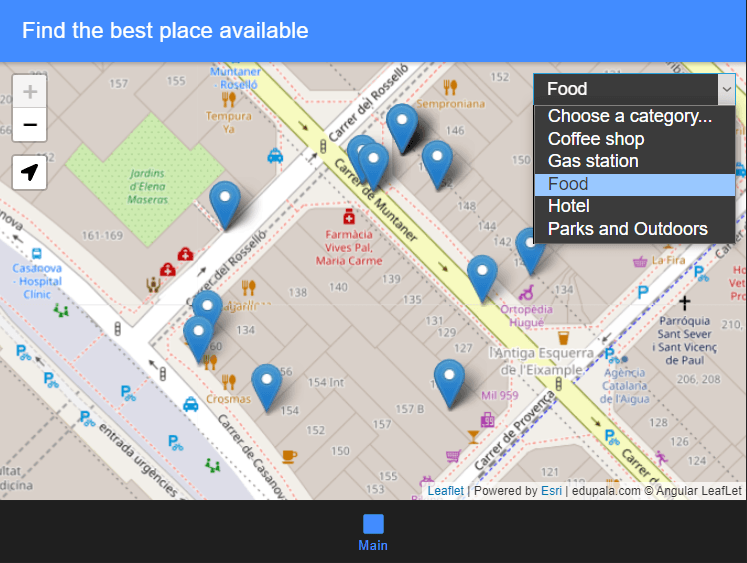Pick the highlighted Food category
Image resolution: width=747 pixels, height=563 pixels.
[568, 184]
